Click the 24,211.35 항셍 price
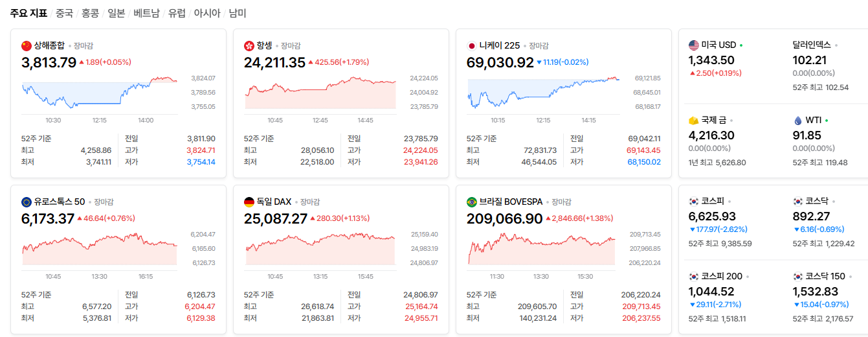 [x=274, y=62]
